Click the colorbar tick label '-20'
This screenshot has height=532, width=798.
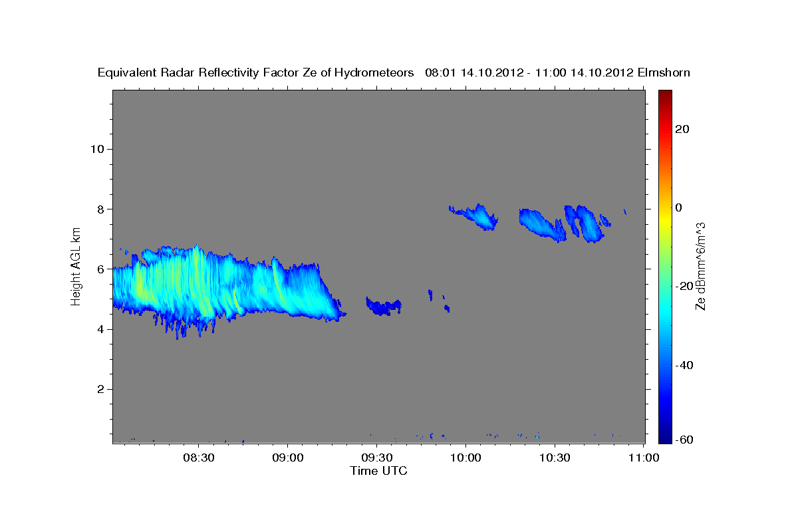pos(686,286)
